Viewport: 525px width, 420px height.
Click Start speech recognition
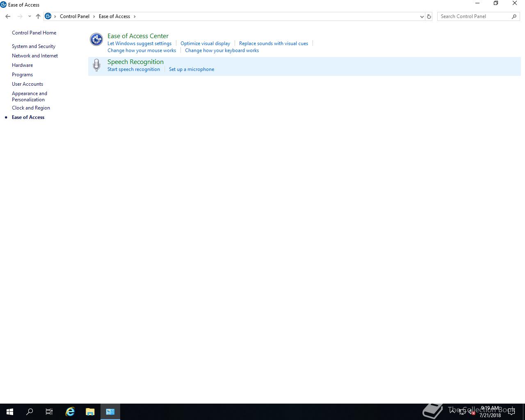tap(134, 69)
